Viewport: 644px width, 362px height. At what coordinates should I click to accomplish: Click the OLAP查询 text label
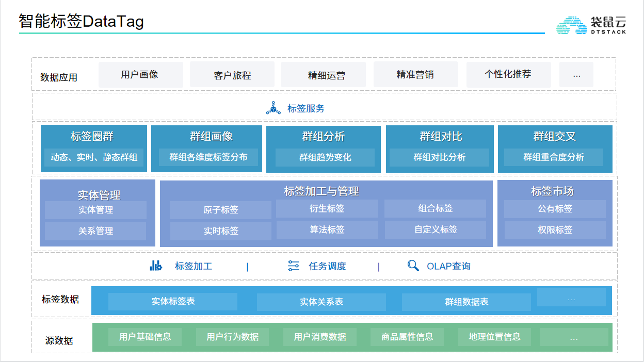pyautogui.click(x=448, y=266)
